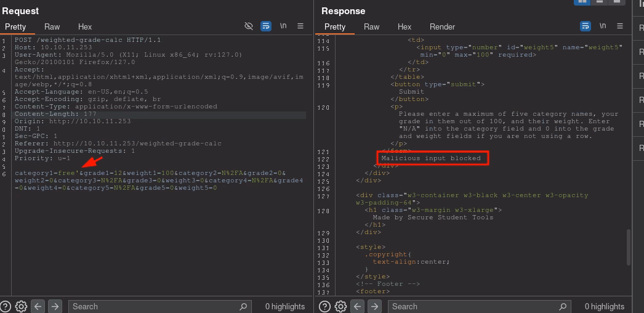Click the Content-Type header line
The image size is (644, 313).
[116, 107]
